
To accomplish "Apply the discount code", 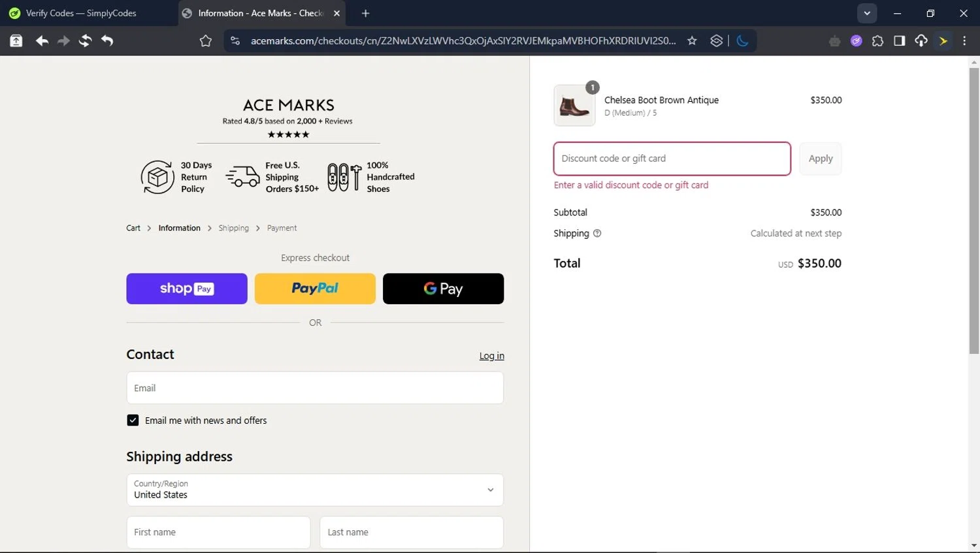I will pos(821,159).
